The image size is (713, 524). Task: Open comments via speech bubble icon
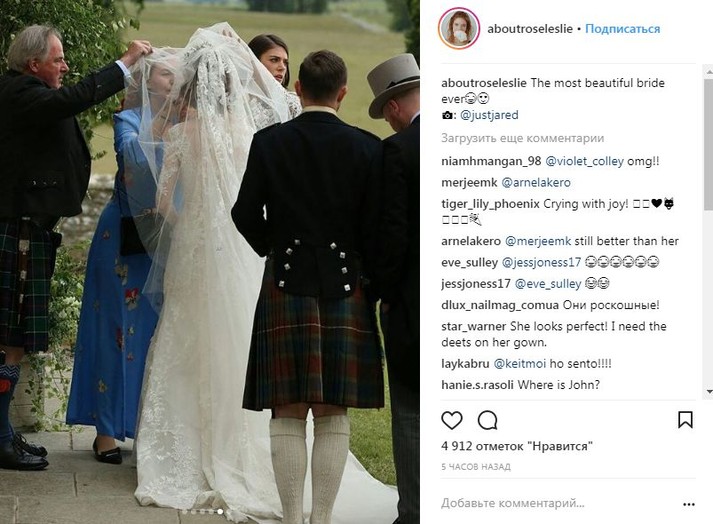pos(487,420)
